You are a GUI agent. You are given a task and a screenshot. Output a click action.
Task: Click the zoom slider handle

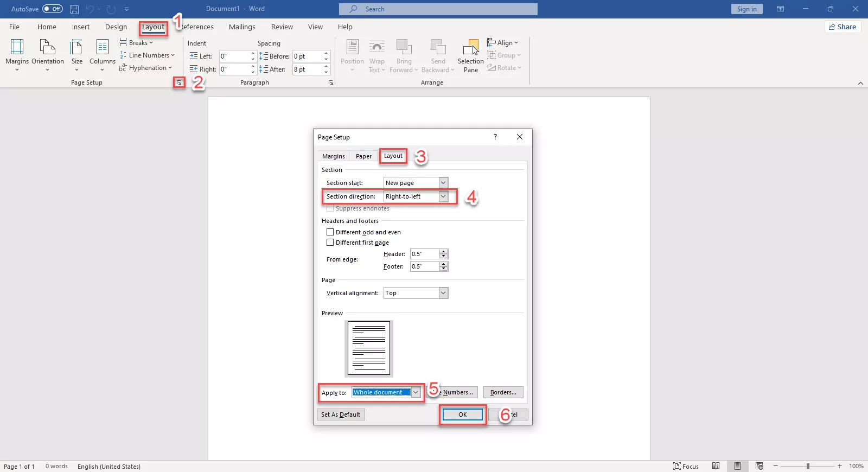pos(808,466)
